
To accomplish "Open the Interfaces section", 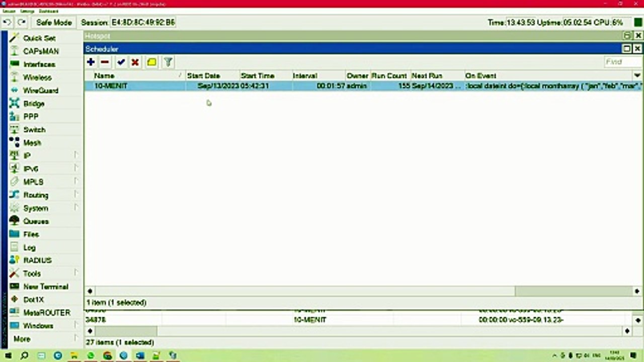I will click(x=39, y=64).
